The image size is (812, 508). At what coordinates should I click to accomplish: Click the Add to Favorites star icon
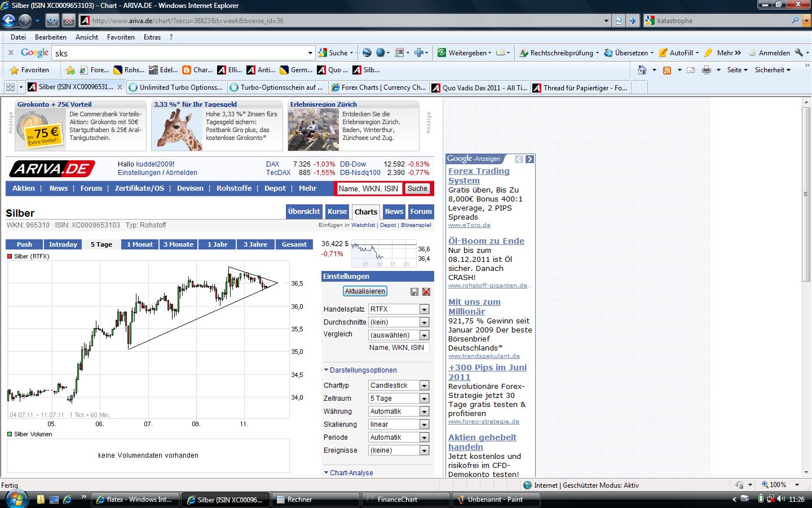(70, 70)
